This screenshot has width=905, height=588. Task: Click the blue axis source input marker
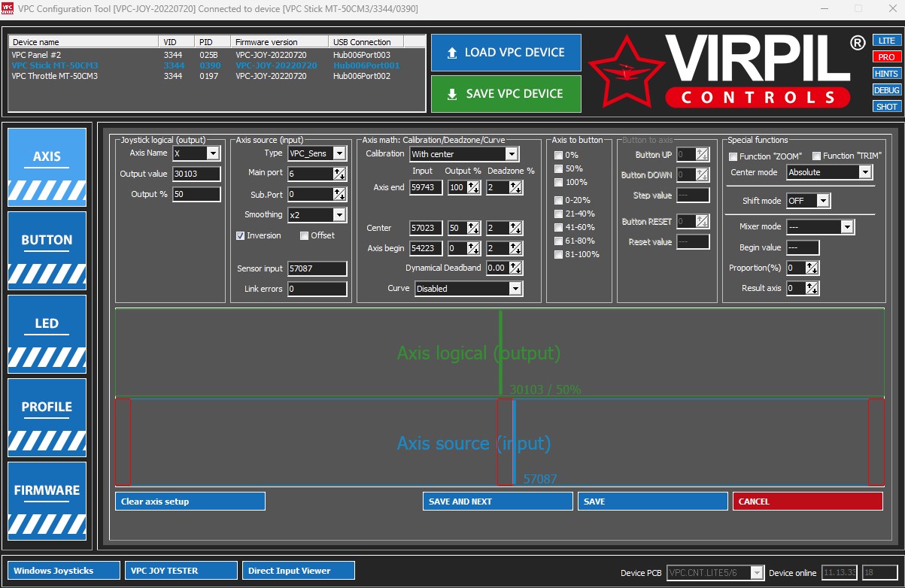click(x=514, y=442)
